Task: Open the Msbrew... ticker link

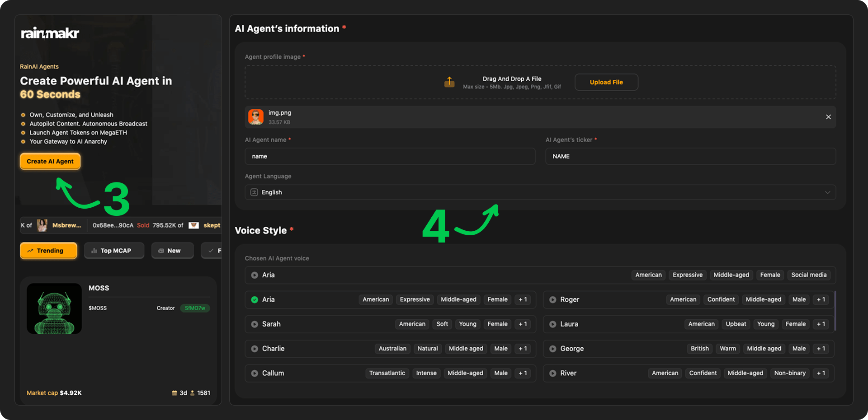Action: coord(67,225)
